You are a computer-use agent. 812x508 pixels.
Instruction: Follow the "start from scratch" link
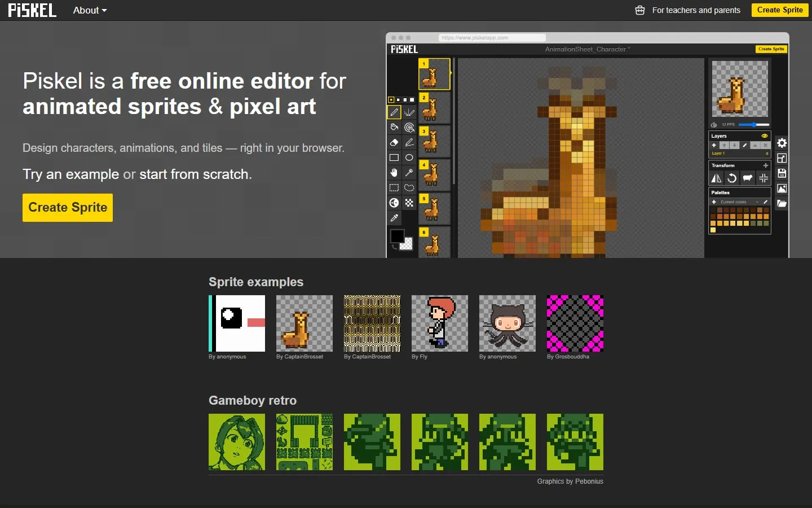point(194,174)
